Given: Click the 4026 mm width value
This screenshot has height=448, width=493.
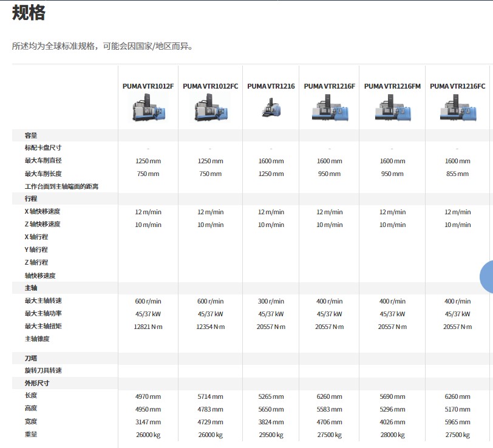Looking at the screenshot, I should point(392,423).
